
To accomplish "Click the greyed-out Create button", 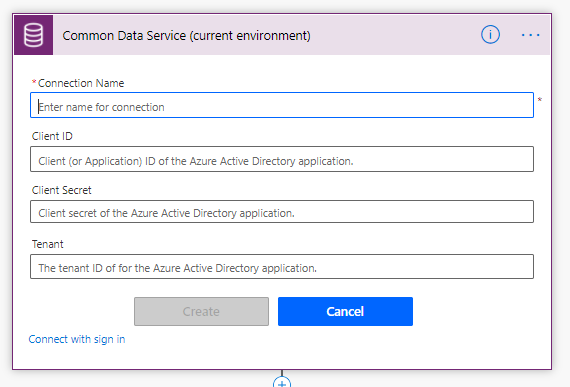I will (x=201, y=311).
